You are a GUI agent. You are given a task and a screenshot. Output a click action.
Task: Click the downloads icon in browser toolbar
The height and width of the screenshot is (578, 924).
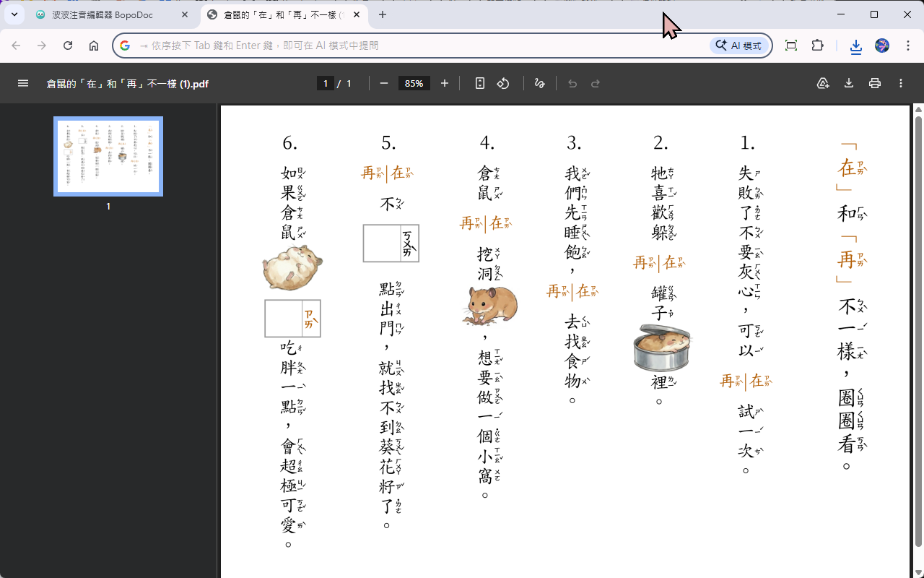(x=855, y=45)
